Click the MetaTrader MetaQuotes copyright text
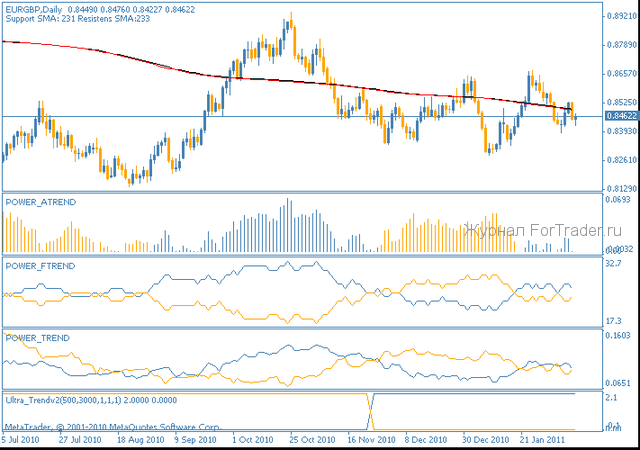 click(113, 427)
